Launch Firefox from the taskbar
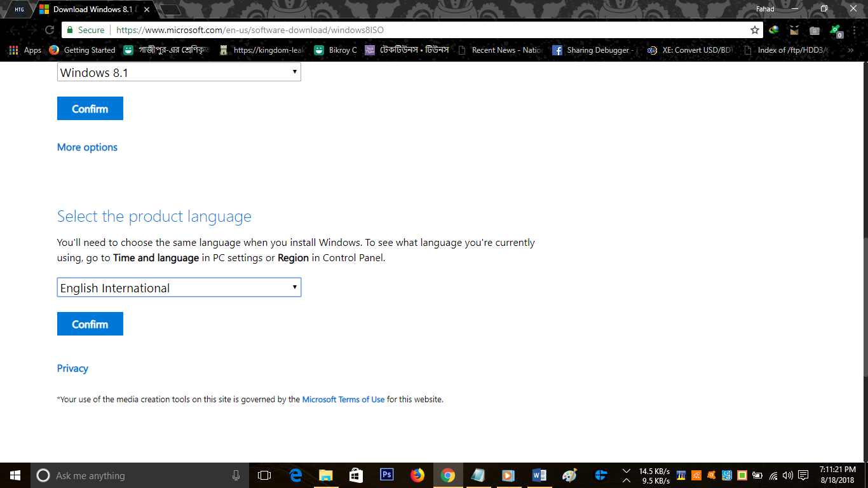 pos(417,475)
